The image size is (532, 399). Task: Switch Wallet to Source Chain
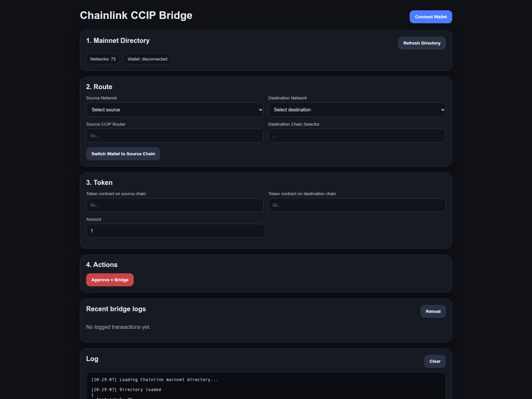(x=123, y=154)
